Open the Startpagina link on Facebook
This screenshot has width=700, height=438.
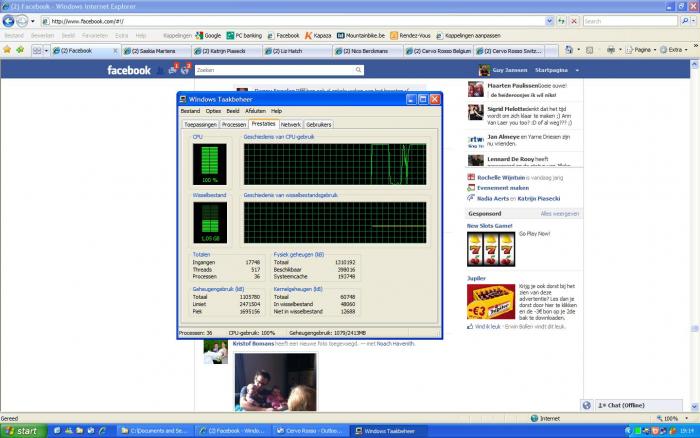pyautogui.click(x=551, y=70)
